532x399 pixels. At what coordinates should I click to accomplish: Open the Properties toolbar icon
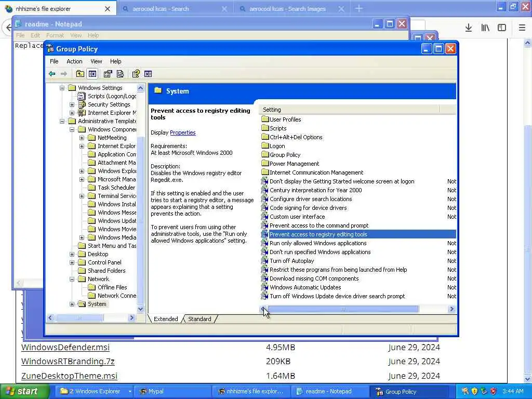coord(108,74)
